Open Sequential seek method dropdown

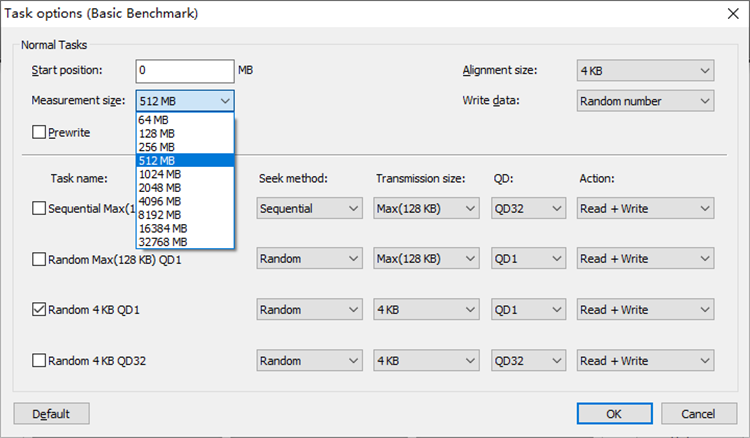(309, 208)
